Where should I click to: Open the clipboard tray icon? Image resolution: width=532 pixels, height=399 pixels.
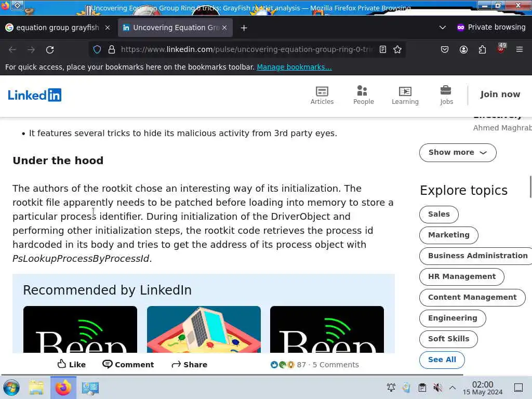tap(422, 388)
